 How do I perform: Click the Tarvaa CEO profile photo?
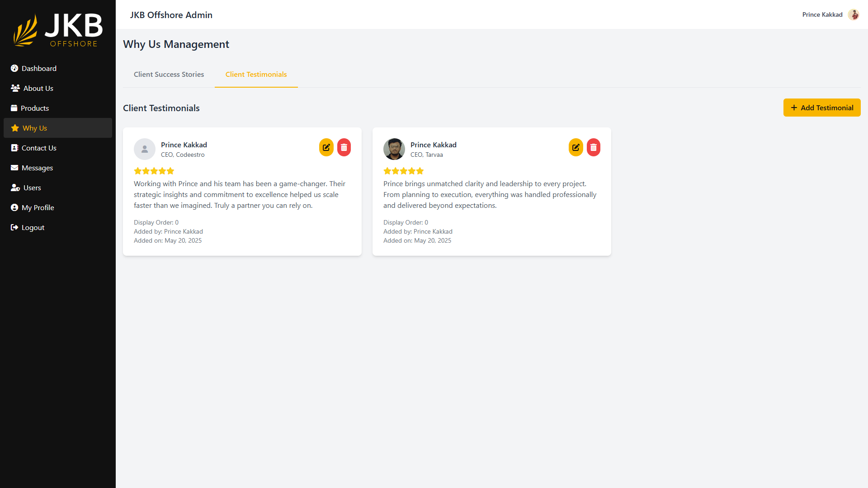(394, 149)
